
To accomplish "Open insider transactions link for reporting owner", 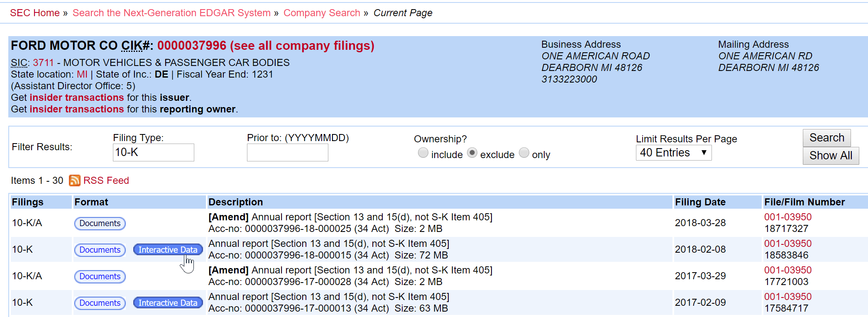I will (x=77, y=109).
